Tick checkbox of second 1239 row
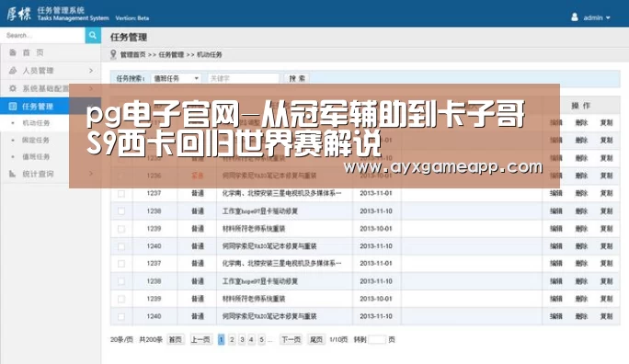The image size is (629, 364). pyautogui.click(x=121, y=299)
